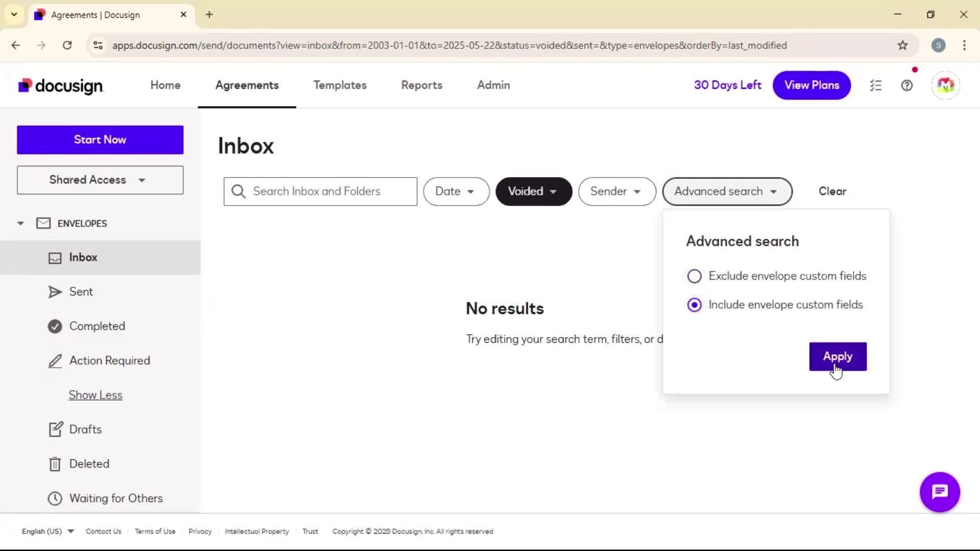Click the 30 Days Left link
The height and width of the screenshot is (551, 980).
pos(727,85)
